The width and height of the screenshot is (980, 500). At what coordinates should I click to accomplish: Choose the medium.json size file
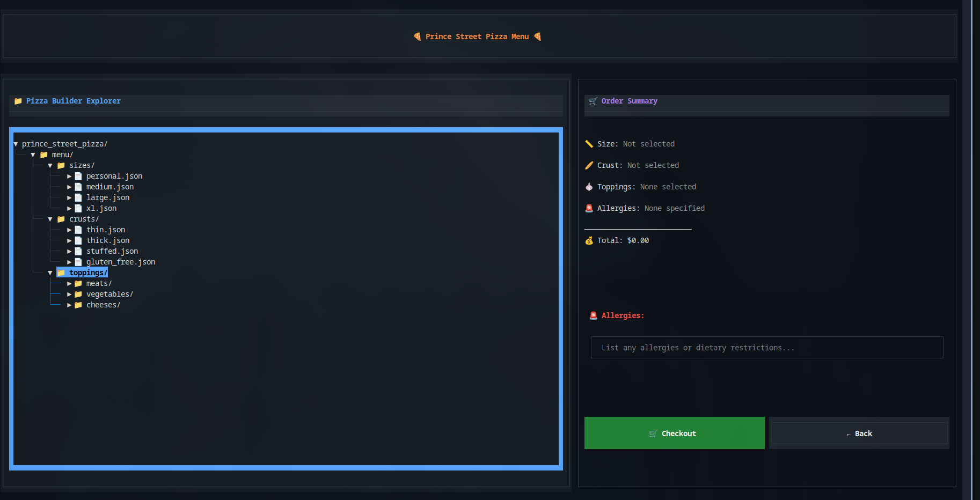point(110,187)
